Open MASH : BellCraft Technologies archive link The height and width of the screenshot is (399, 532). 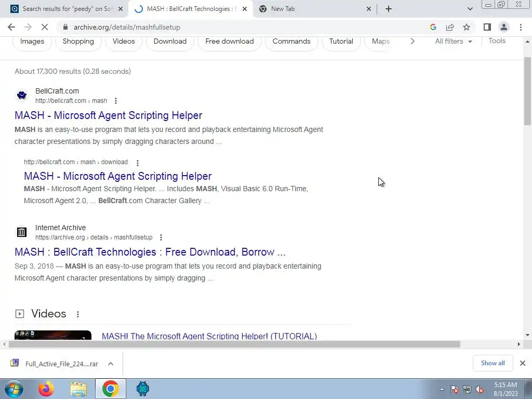(150, 252)
